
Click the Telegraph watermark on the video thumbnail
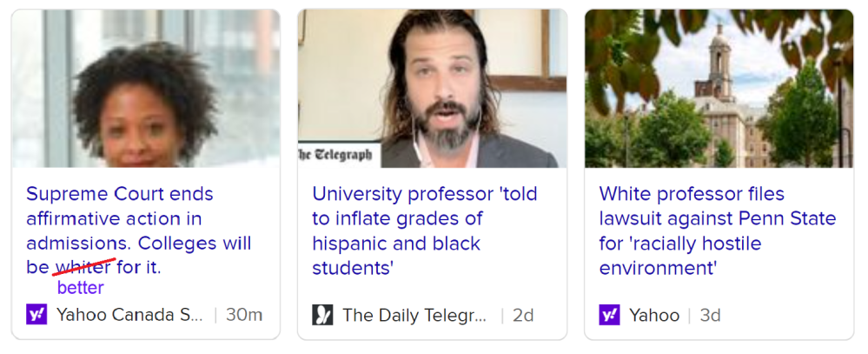click(335, 155)
